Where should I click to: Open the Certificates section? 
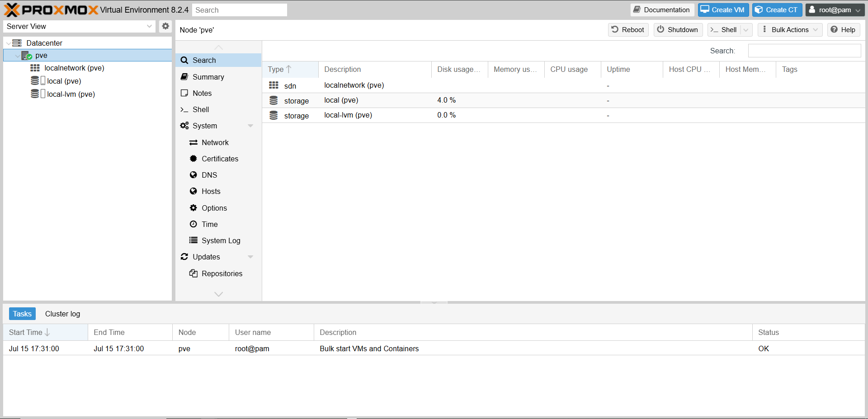pos(220,159)
